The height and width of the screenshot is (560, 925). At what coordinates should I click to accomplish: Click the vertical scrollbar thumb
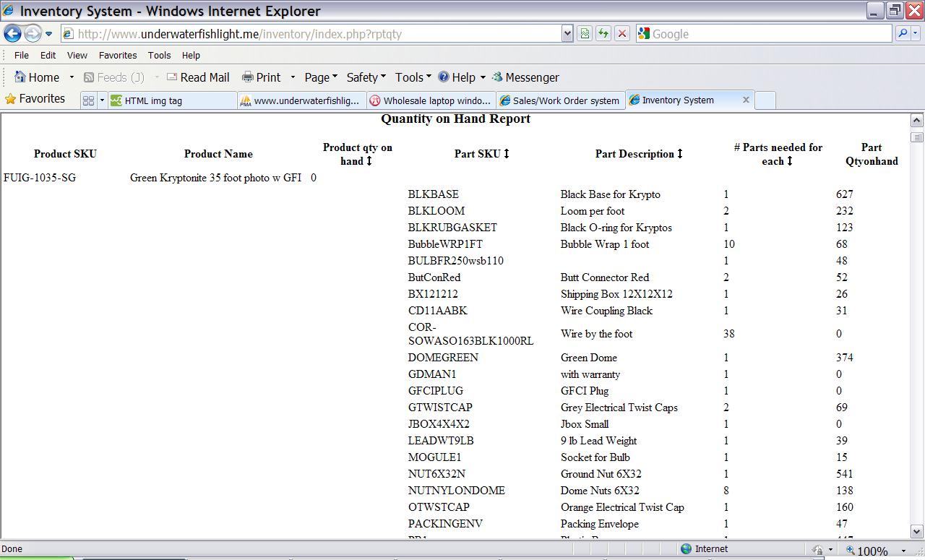[917, 137]
